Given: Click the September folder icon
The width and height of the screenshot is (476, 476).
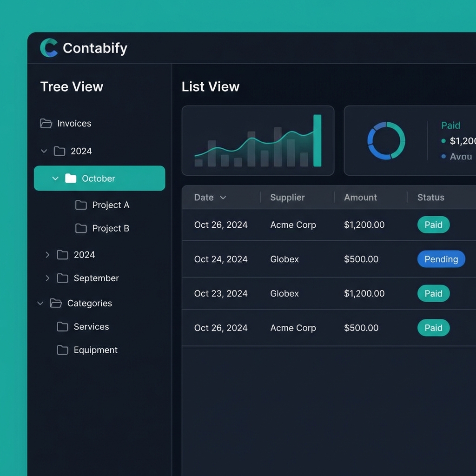Looking at the screenshot, I should (x=62, y=278).
